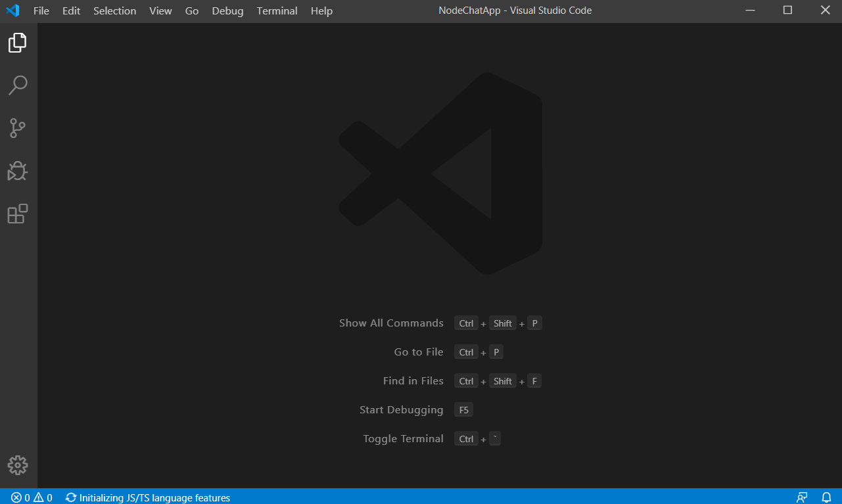Viewport: 842px width, 504px height.
Task: Open the Edit menu
Action: [x=71, y=11]
